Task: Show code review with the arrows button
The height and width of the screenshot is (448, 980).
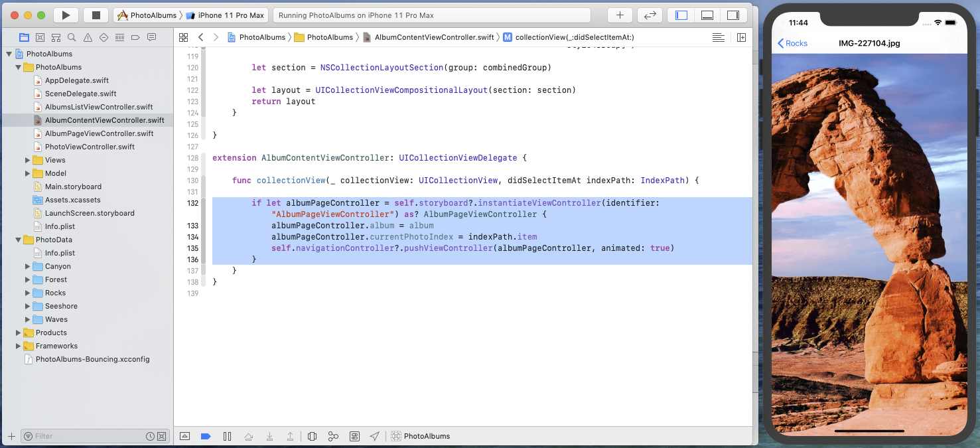Action: pyautogui.click(x=650, y=15)
